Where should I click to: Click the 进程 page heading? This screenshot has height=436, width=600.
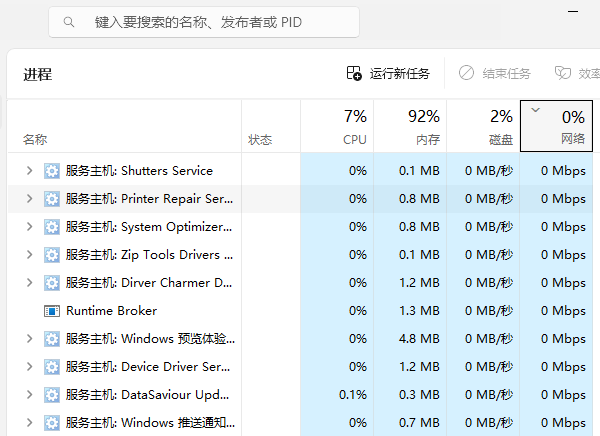tap(38, 74)
